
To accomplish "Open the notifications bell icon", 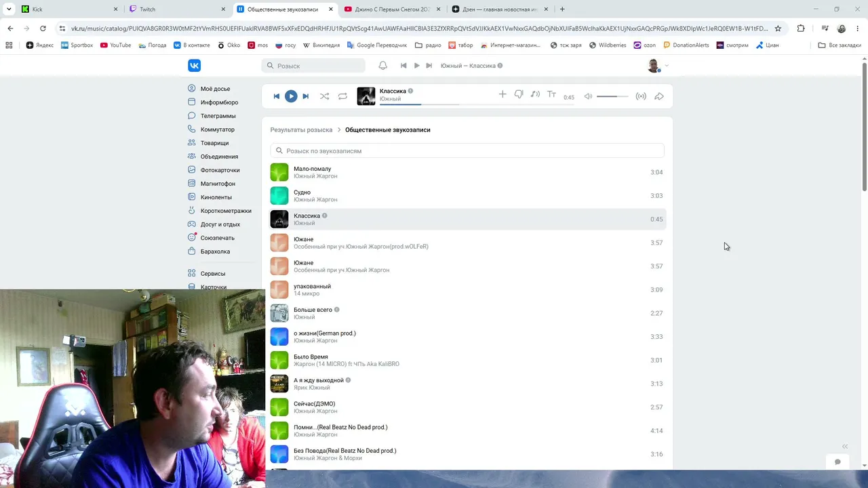I will (383, 66).
